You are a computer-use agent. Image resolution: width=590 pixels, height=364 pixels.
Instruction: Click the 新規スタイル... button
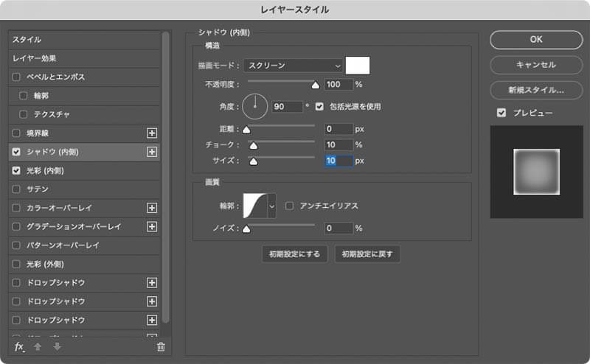536,90
